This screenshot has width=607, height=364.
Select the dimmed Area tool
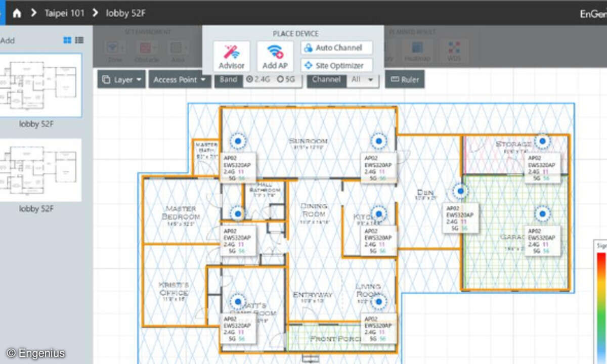coord(178,51)
